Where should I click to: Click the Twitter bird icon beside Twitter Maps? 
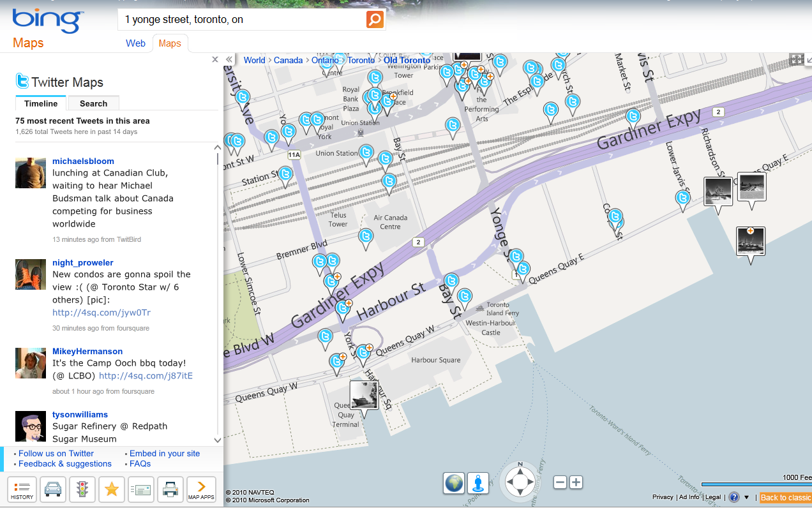pyautogui.click(x=23, y=81)
